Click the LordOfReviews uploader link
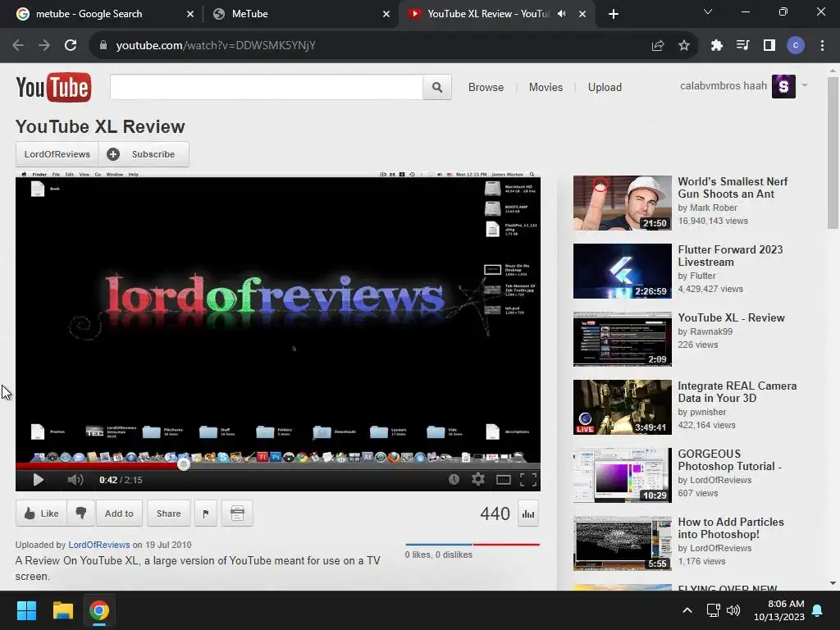Image resolution: width=840 pixels, height=630 pixels. [x=99, y=545]
